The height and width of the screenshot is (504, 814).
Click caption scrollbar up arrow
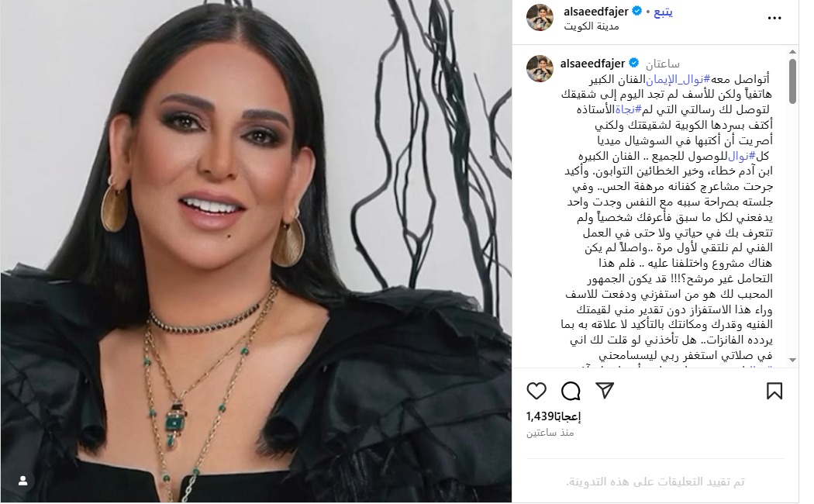792,52
